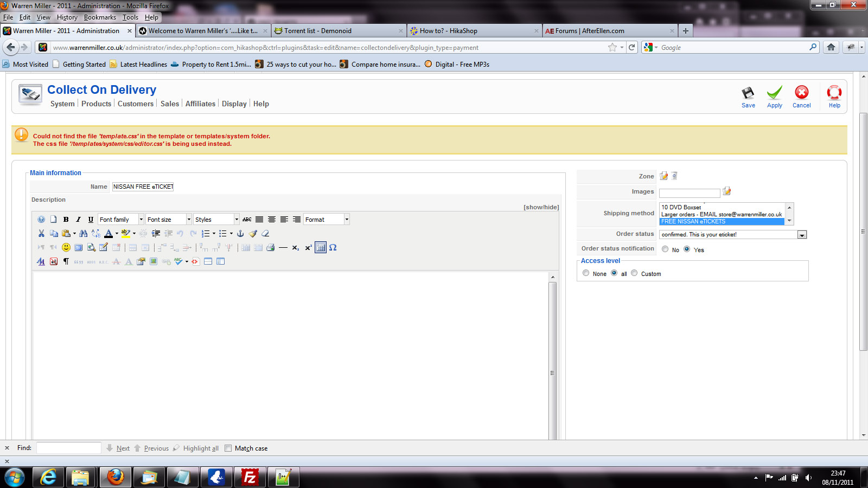Apply strikethrough with the ABC icon
This screenshot has height=488, width=868.
pyautogui.click(x=247, y=220)
